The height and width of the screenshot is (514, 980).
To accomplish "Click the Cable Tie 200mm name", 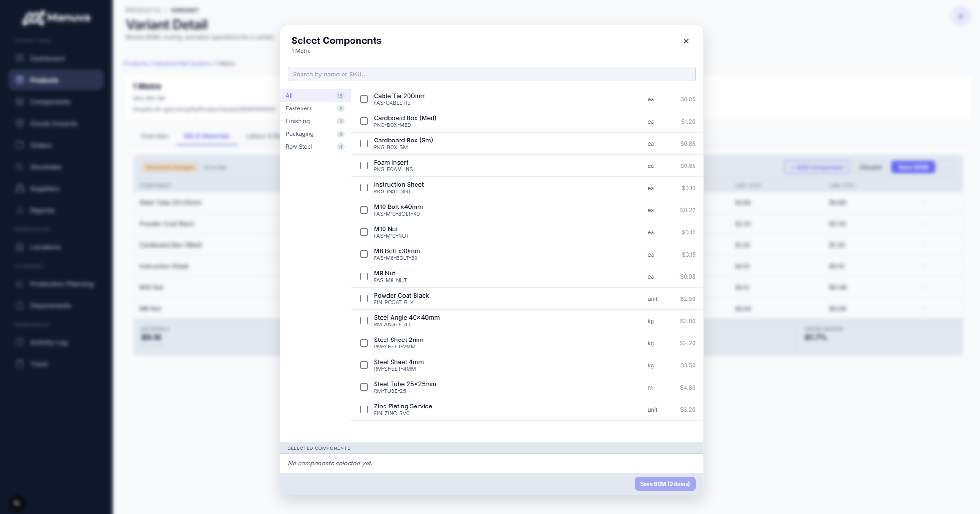I will [400, 96].
